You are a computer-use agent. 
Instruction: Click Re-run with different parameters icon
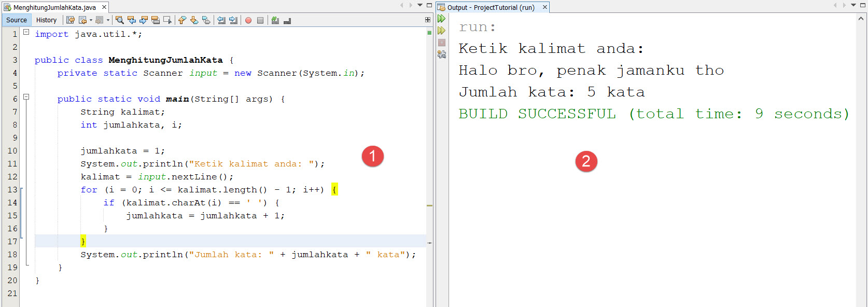tap(441, 31)
